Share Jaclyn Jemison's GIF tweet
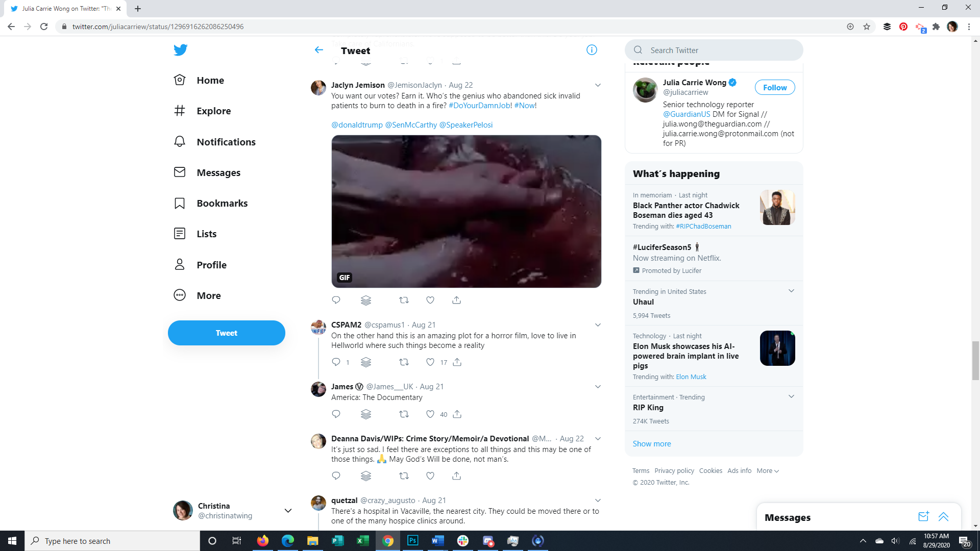Image resolution: width=980 pixels, height=551 pixels. pos(456,300)
